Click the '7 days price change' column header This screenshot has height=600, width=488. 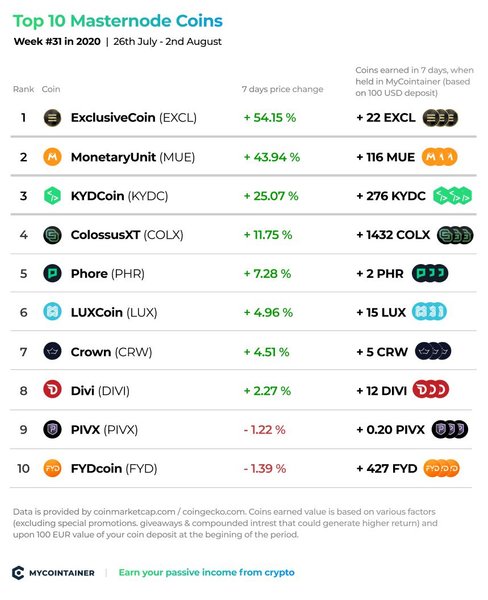(282, 89)
